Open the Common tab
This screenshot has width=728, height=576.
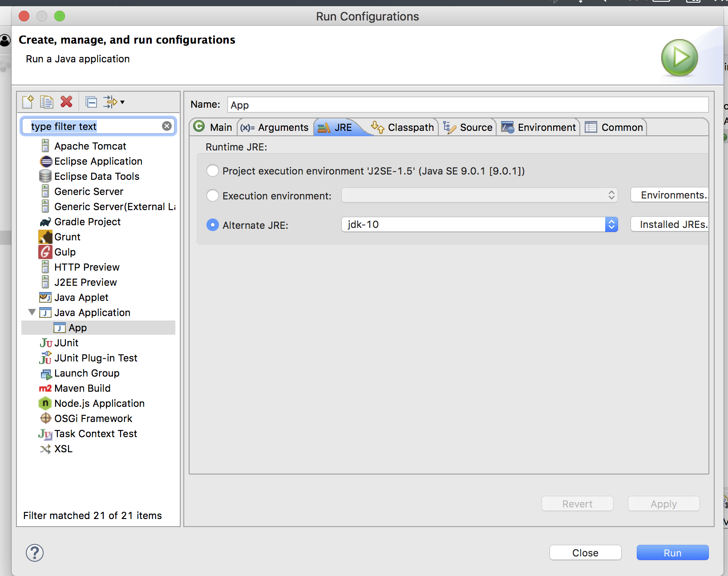pyautogui.click(x=614, y=127)
